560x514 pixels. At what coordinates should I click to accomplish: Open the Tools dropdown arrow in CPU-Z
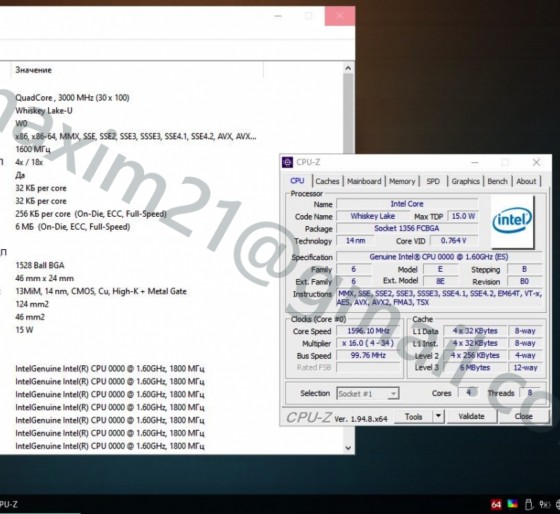[x=438, y=416]
